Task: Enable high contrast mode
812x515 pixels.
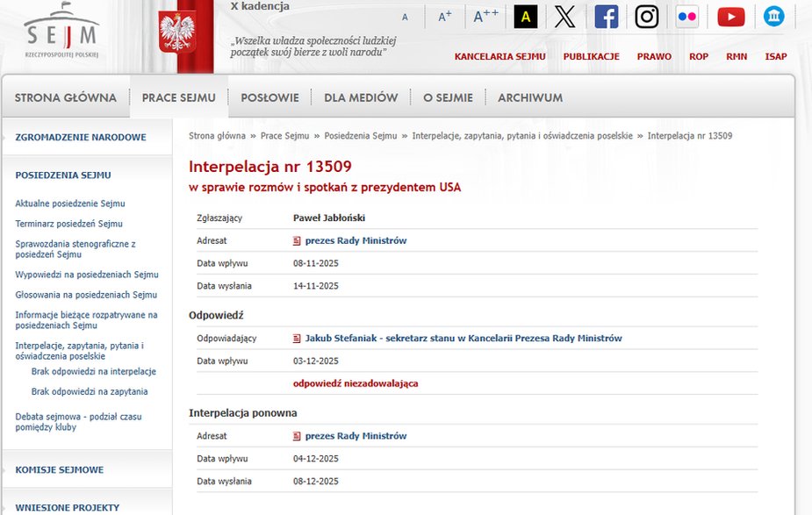Action: (x=525, y=16)
